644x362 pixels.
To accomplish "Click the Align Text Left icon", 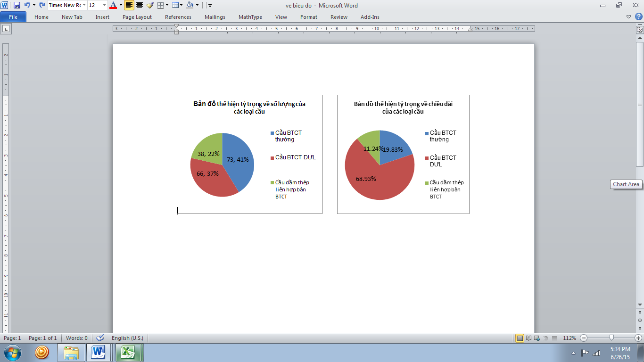I will pyautogui.click(x=129, y=5).
